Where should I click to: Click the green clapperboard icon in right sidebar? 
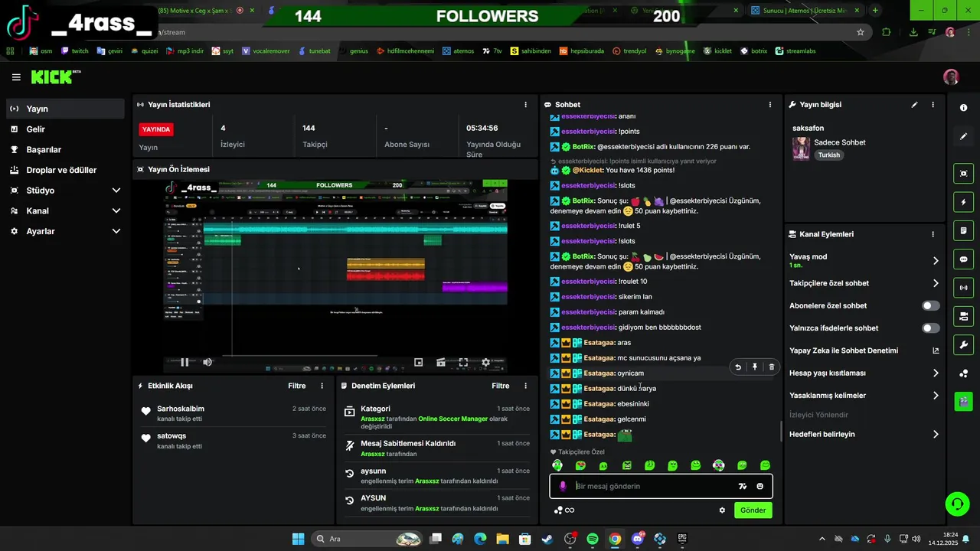(963, 400)
